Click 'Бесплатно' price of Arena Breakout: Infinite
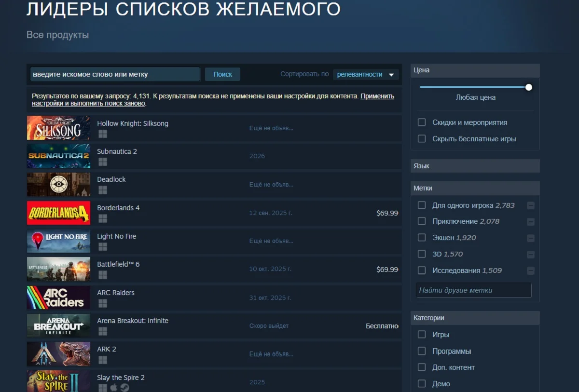579x392 pixels. tap(382, 326)
